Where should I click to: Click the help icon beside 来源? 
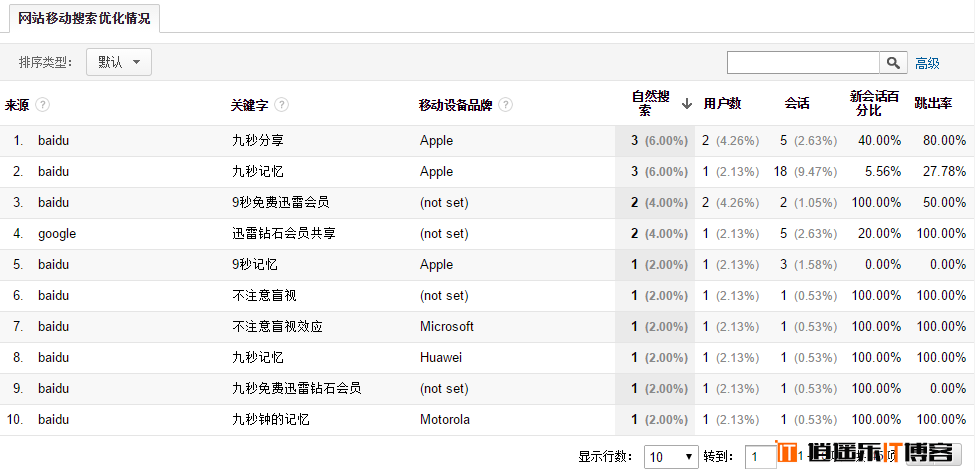tap(43, 105)
